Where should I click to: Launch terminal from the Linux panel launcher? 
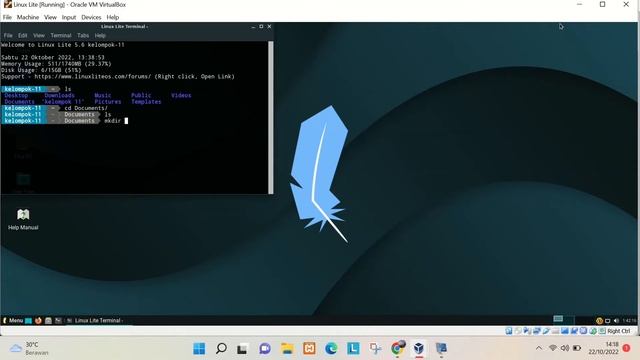58,320
